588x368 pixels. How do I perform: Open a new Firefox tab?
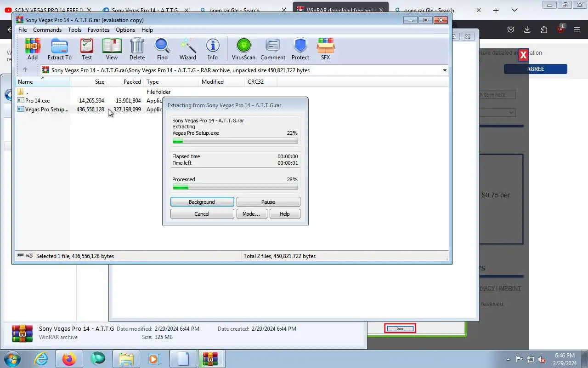496,10
